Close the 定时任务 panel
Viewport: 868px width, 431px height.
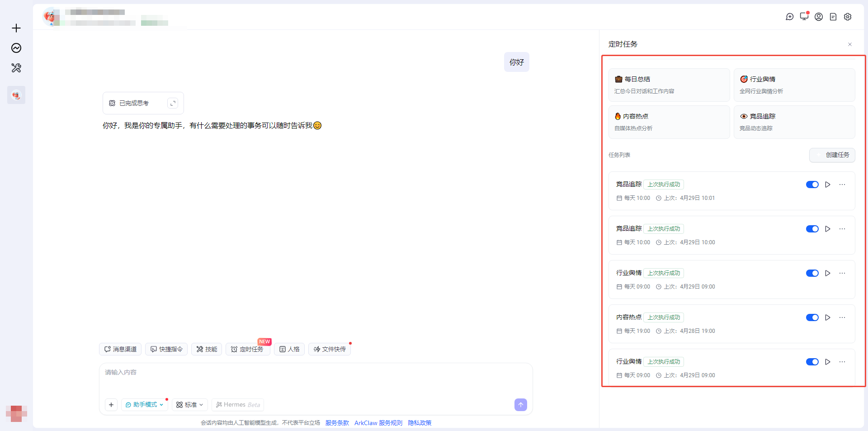[x=850, y=44]
